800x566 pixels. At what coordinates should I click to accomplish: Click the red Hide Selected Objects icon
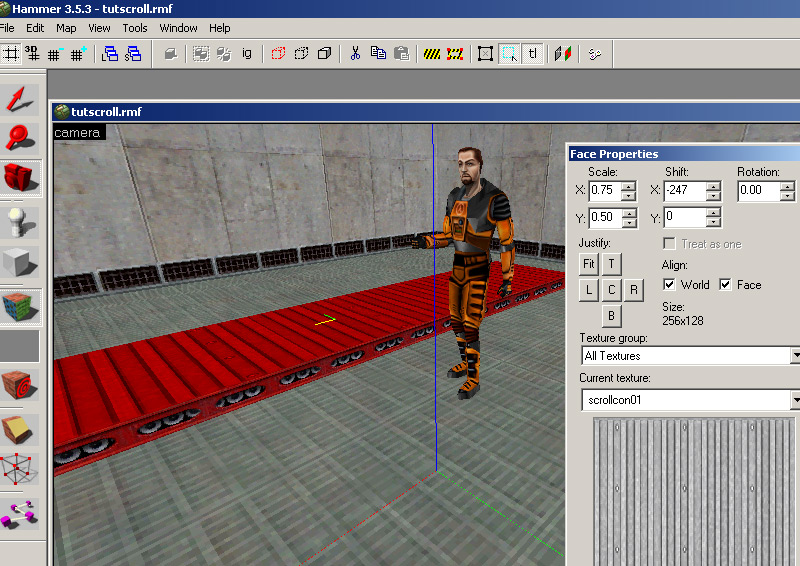tap(278, 54)
